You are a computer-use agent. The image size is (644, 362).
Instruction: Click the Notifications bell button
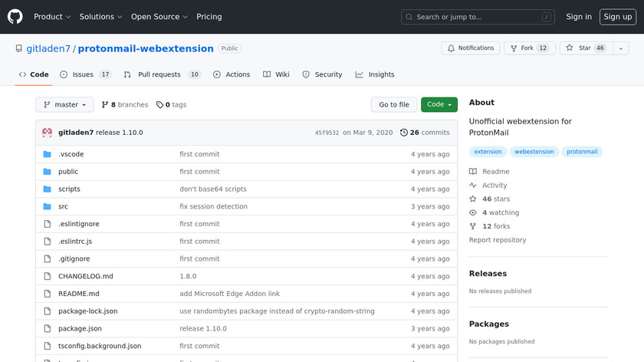(x=470, y=48)
